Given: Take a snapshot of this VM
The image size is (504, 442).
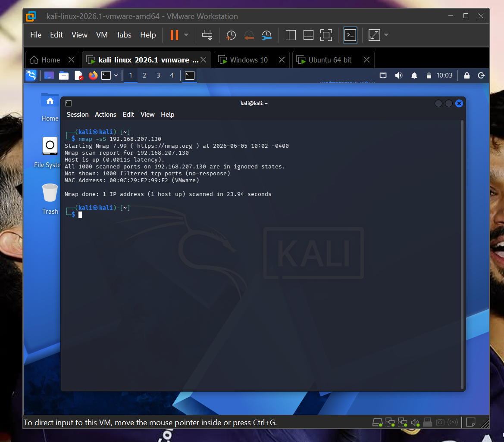Looking at the screenshot, I should [231, 35].
